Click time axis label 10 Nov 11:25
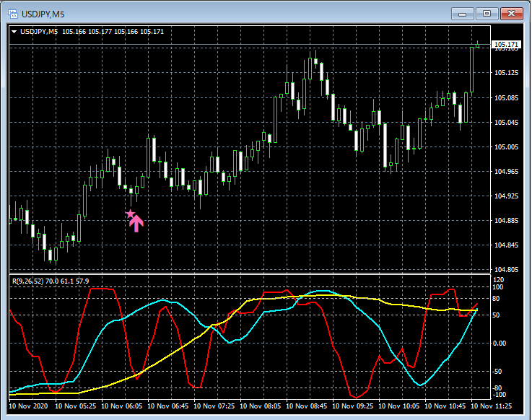The image size is (532, 420). tap(492, 406)
